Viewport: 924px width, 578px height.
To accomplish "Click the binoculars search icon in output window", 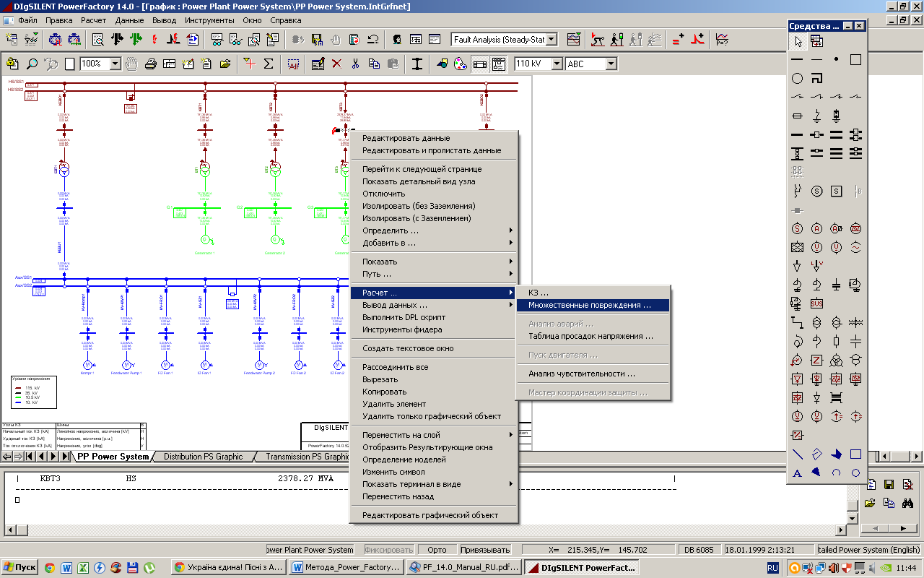I will [908, 502].
